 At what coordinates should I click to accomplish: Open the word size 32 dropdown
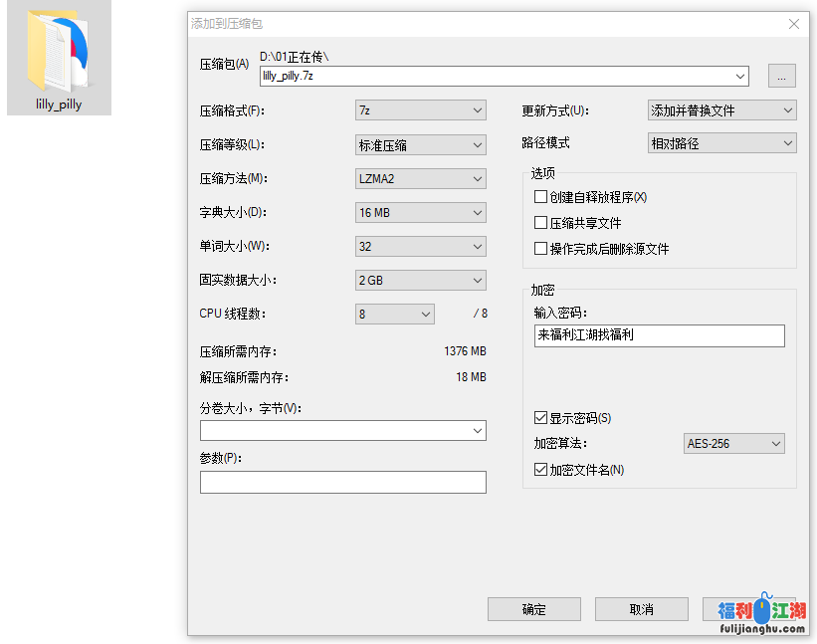pyautogui.click(x=420, y=247)
